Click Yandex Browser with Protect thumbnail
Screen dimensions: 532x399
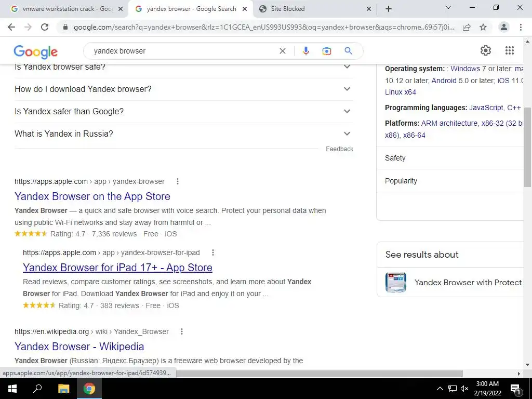(x=395, y=282)
